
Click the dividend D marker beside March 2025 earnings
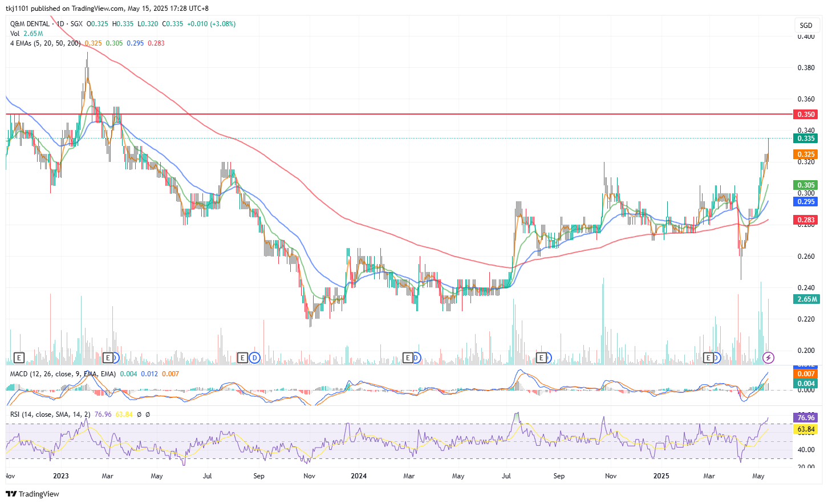pos(717,357)
